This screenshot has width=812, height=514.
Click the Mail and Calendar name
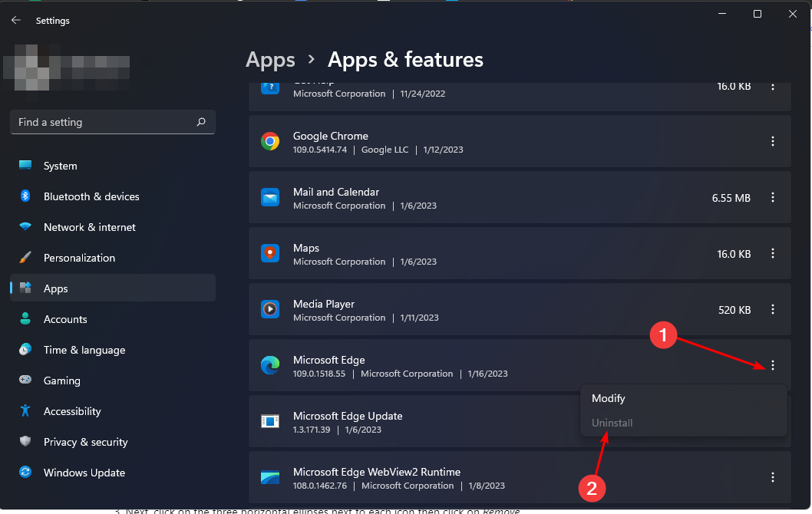(x=336, y=192)
